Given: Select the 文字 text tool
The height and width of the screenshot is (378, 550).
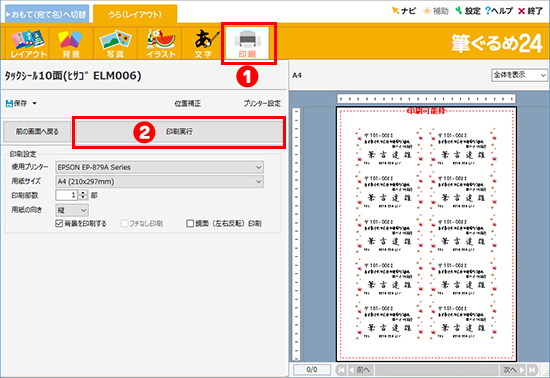Looking at the screenshot, I should pos(203,43).
